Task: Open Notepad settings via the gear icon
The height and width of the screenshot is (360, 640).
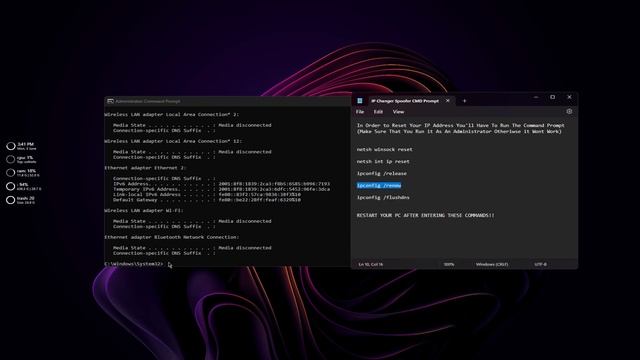Action: click(569, 111)
